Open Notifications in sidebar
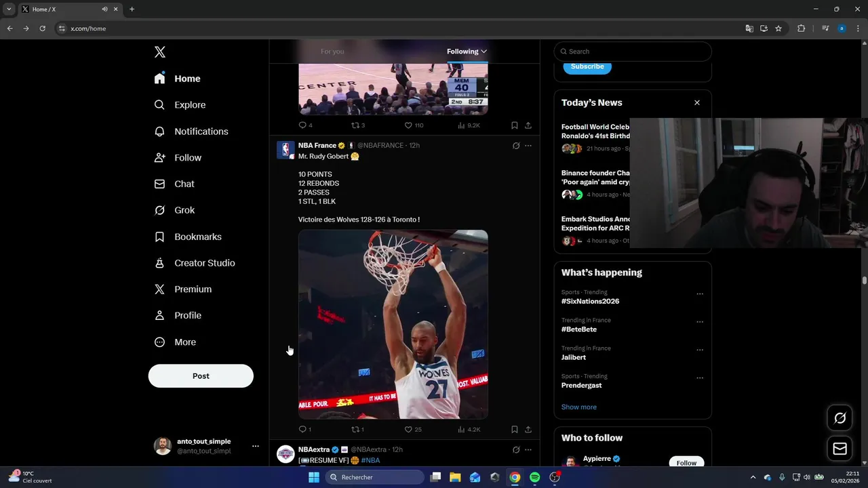868x488 pixels. [x=191, y=131]
